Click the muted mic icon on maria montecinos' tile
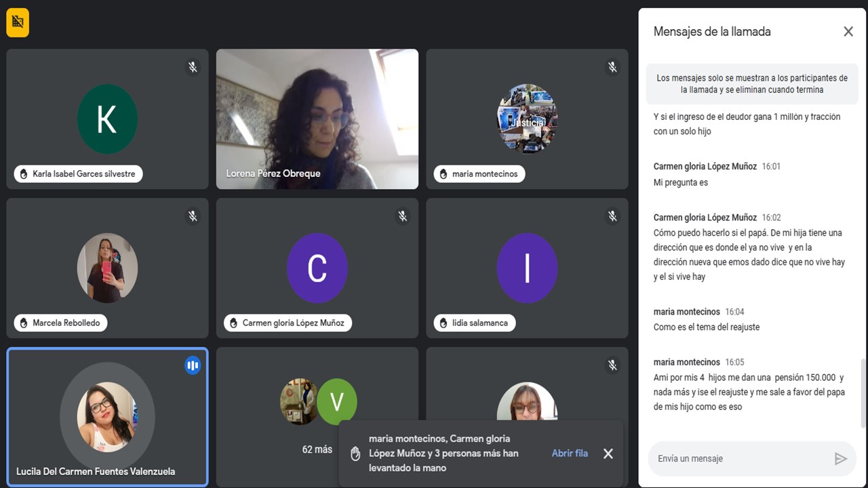Image resolution: width=868 pixels, height=488 pixels. pos(612,67)
